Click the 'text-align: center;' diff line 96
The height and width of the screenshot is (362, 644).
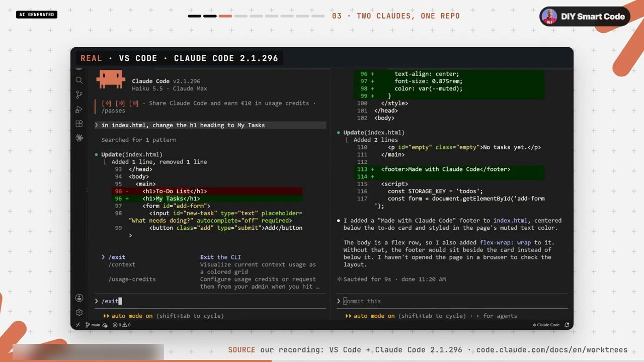[449, 74]
